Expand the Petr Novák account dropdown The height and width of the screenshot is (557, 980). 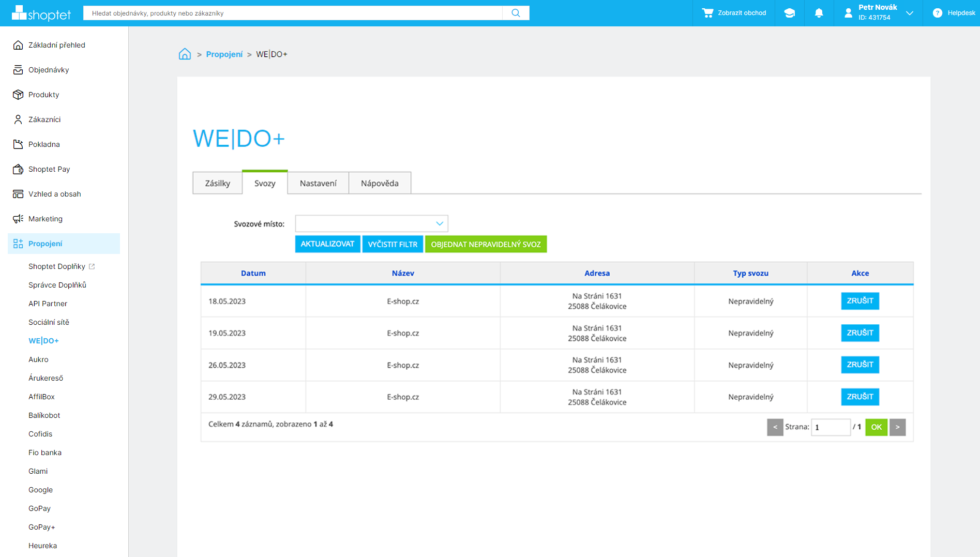[x=910, y=13]
